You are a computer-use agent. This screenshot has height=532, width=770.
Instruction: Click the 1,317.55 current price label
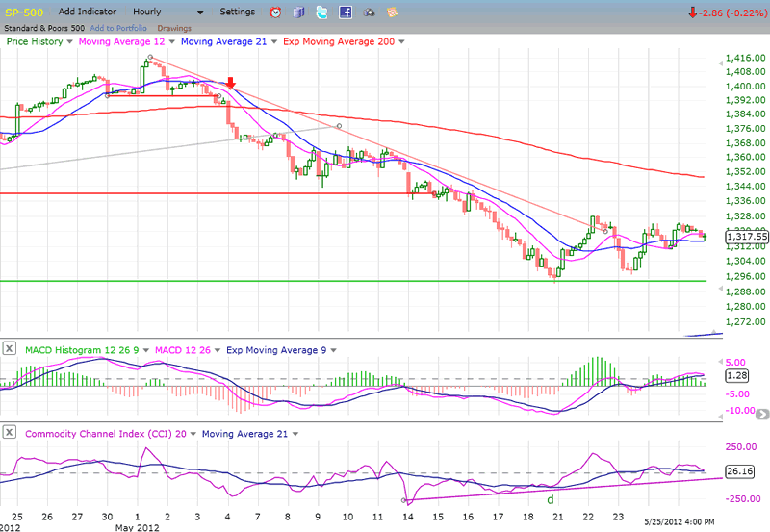[746, 236]
